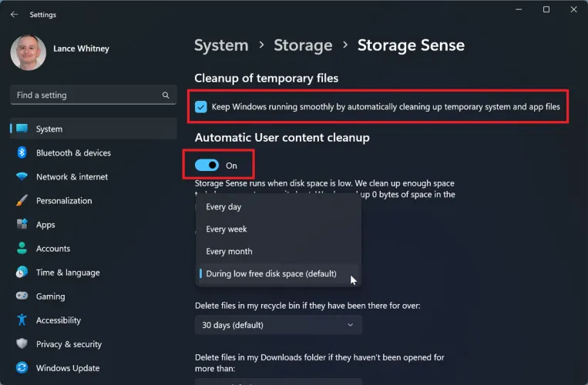The height and width of the screenshot is (385, 588).
Task: Pick 'During low free disk space (default)'
Action: pos(271,274)
